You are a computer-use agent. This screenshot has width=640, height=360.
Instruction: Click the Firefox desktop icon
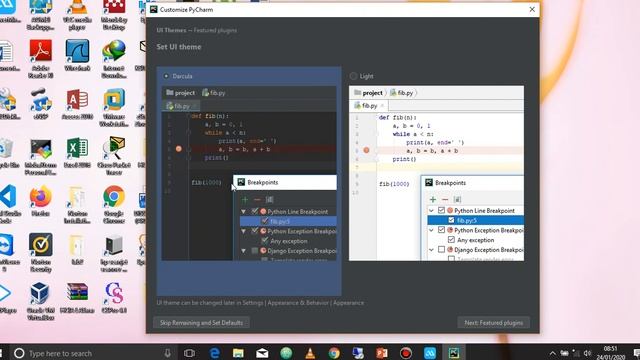coord(40,201)
